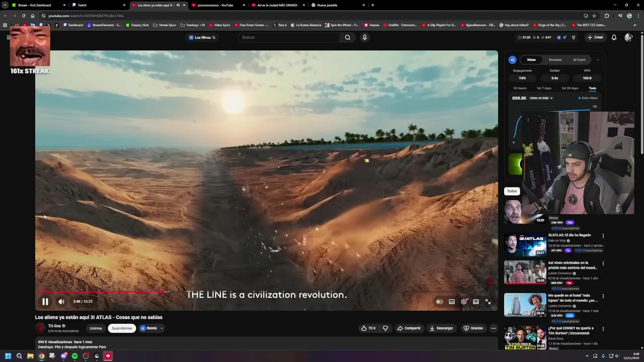Click the IQ logo in stats panel
The width and height of the screenshot is (644, 362).
tap(513, 60)
